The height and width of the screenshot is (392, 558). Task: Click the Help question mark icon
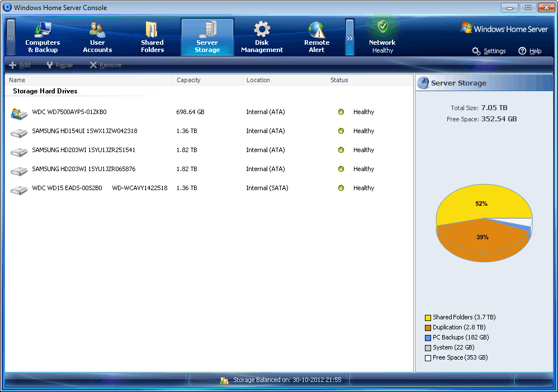pyautogui.click(x=522, y=51)
